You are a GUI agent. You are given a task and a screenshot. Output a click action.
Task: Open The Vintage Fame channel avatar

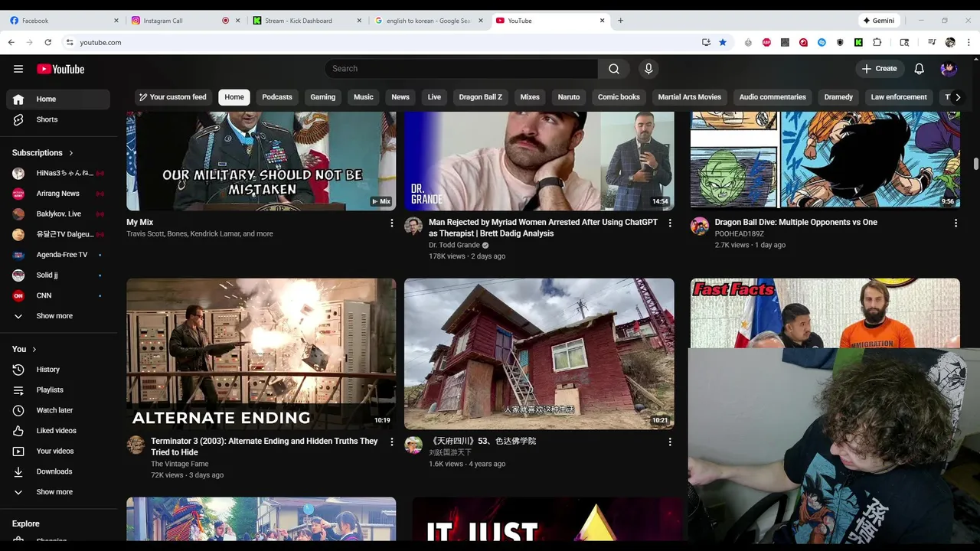(x=136, y=445)
